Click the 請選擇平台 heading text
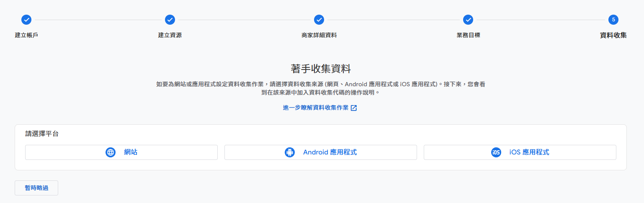Screen dimensions: 644x203 point(42,134)
